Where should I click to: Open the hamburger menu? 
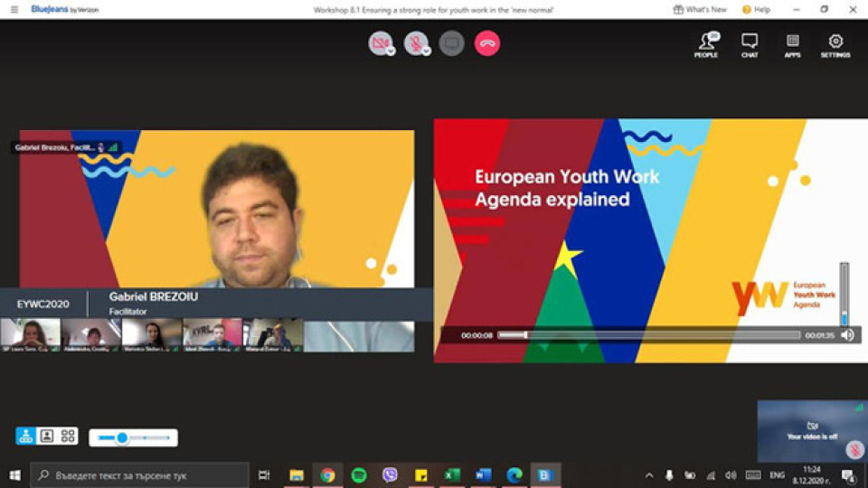14,9
